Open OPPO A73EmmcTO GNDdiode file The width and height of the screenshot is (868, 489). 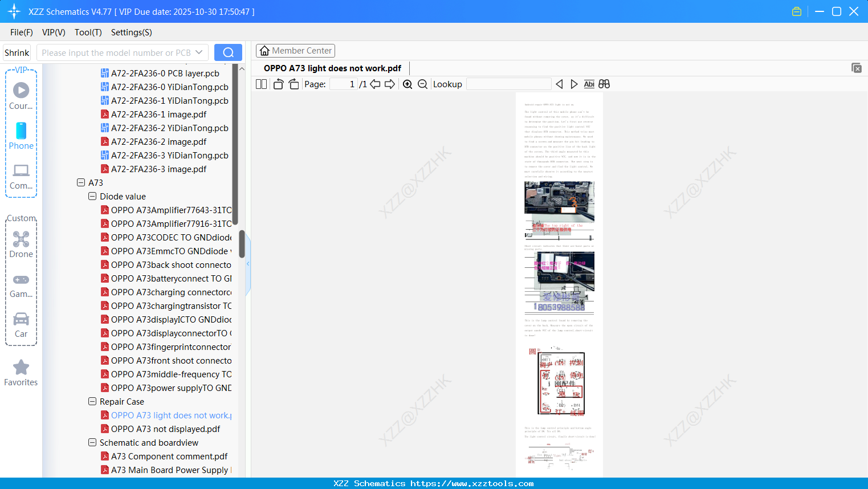coord(166,251)
